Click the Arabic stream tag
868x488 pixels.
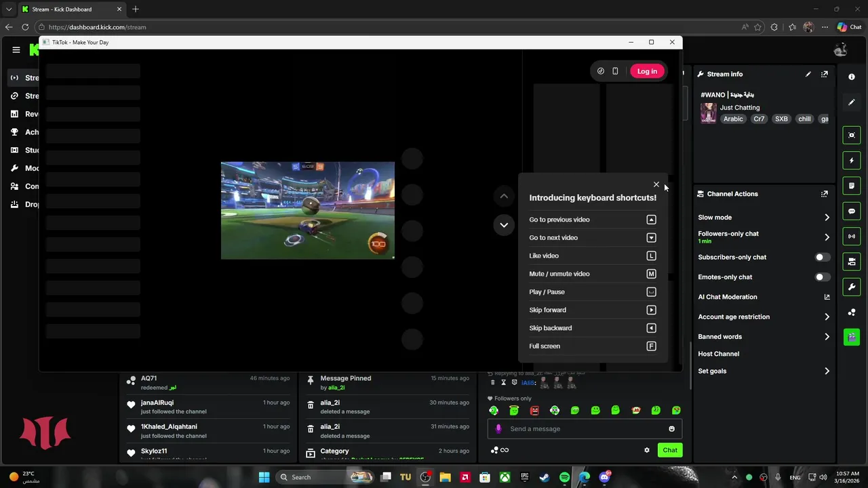click(733, 119)
